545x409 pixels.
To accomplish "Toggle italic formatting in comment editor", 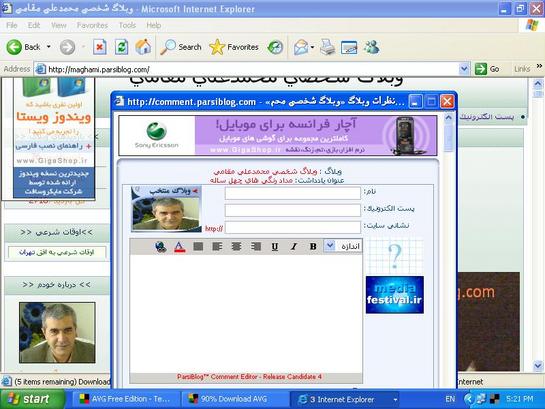I will (x=294, y=246).
